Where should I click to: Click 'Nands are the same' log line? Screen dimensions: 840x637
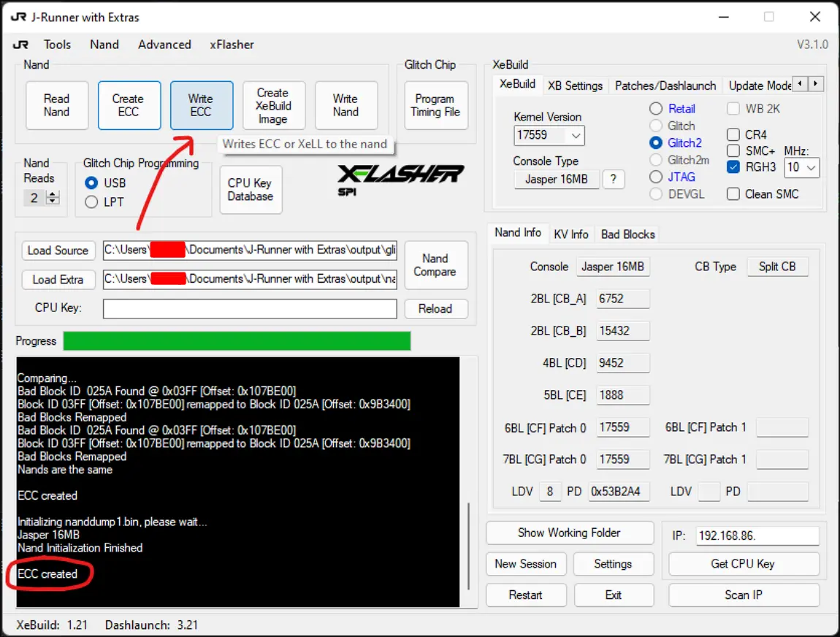point(65,470)
